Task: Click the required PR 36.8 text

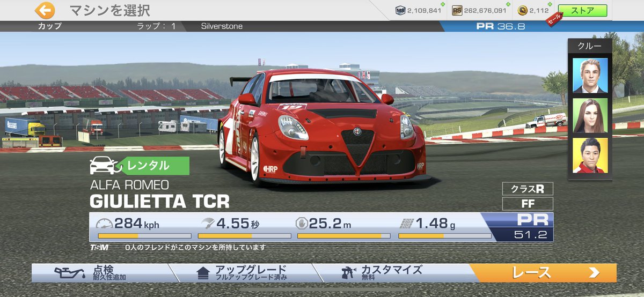Action: (x=500, y=26)
